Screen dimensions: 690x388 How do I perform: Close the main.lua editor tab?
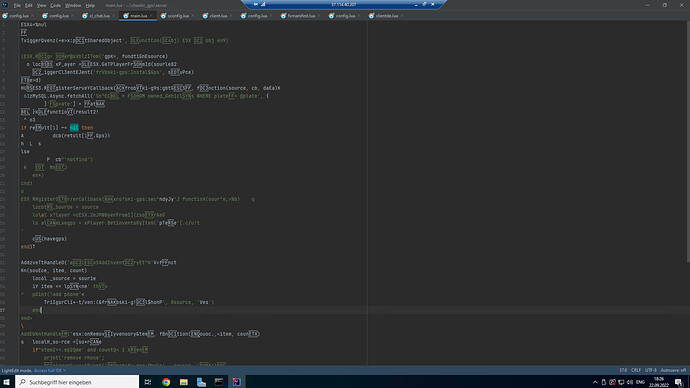point(151,16)
